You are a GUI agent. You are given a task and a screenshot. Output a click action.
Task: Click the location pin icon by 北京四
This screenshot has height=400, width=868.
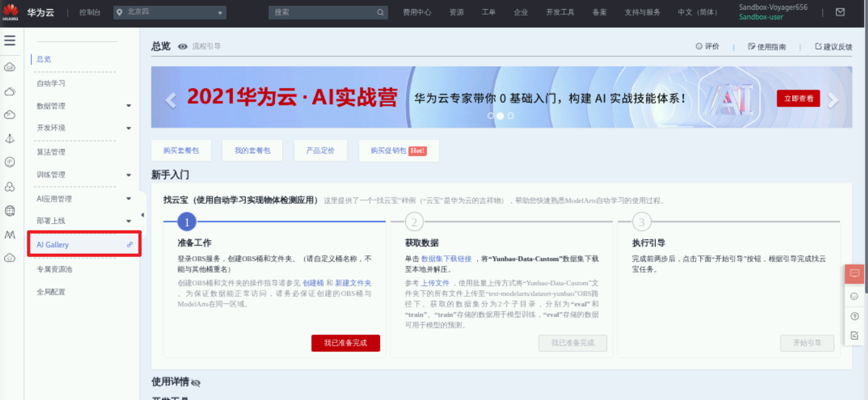tap(119, 12)
